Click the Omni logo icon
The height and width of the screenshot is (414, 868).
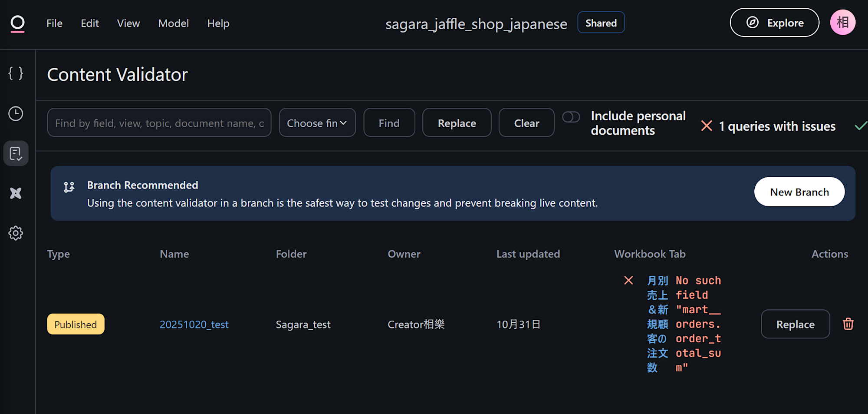[17, 23]
